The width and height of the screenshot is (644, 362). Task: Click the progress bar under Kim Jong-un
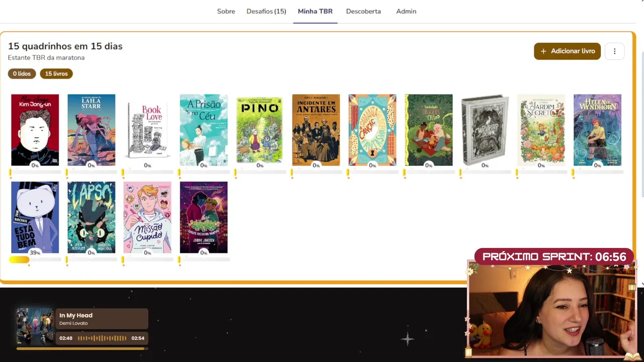(x=35, y=172)
